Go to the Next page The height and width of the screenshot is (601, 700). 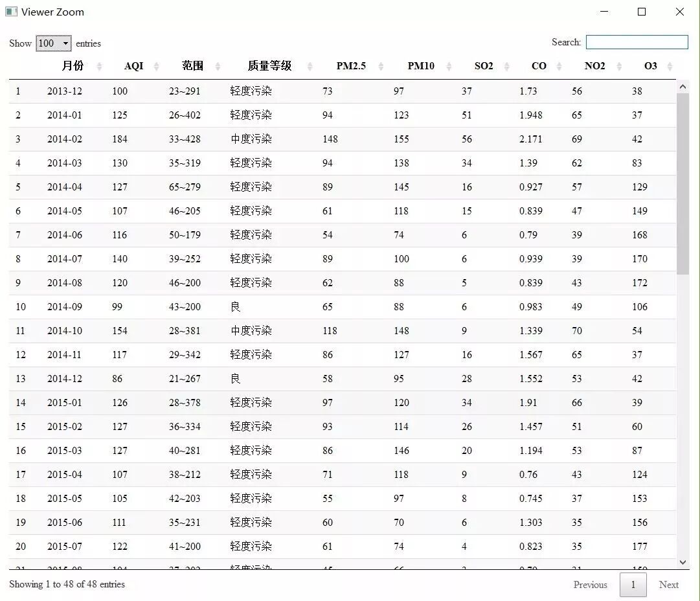coord(668,585)
